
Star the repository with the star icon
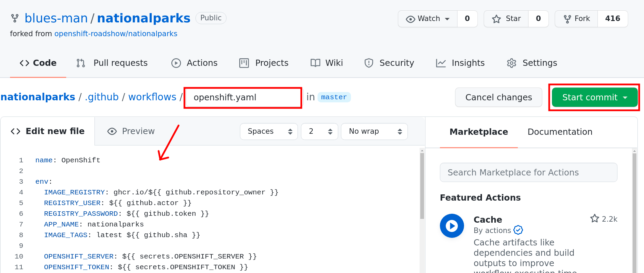[496, 19]
